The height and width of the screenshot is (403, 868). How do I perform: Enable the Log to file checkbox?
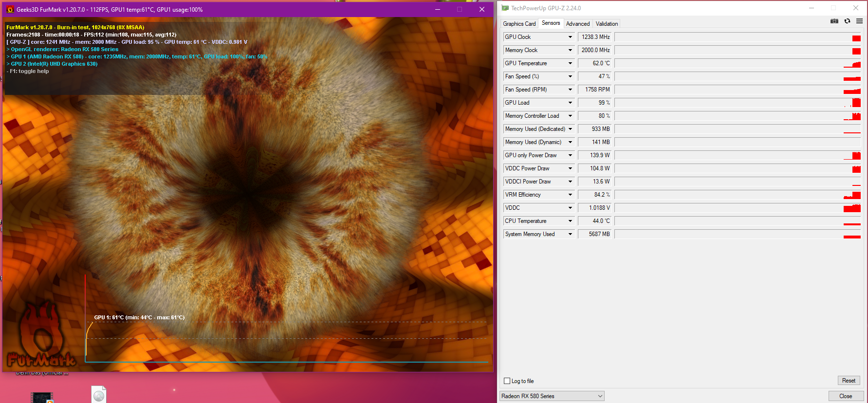(507, 381)
